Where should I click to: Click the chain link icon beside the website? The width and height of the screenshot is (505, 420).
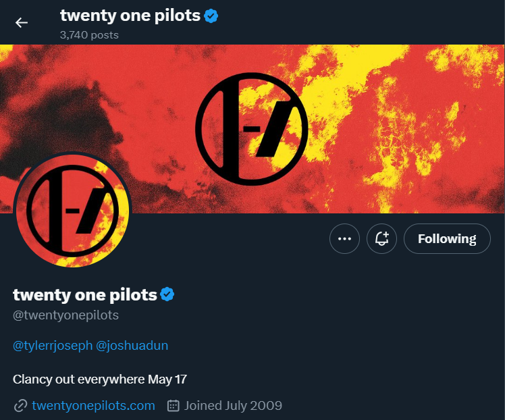[20, 406]
